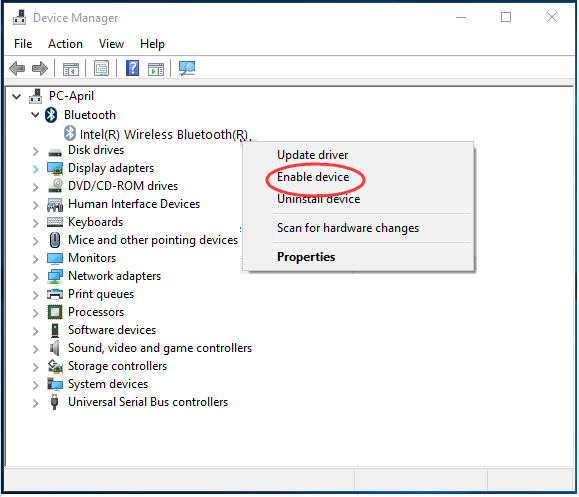Viewport: 579px width, 497px height.
Task: Expand the Display adapters node
Action: click(35, 169)
